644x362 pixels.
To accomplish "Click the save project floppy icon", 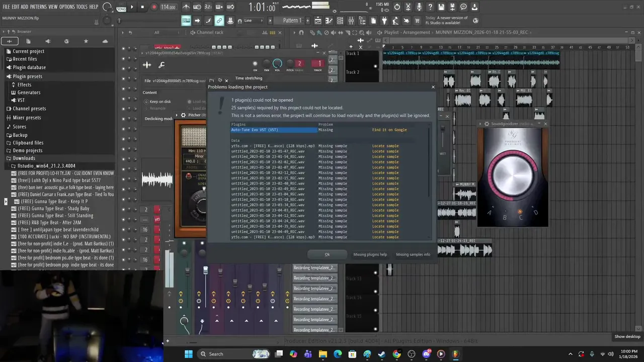I will (x=441, y=7).
